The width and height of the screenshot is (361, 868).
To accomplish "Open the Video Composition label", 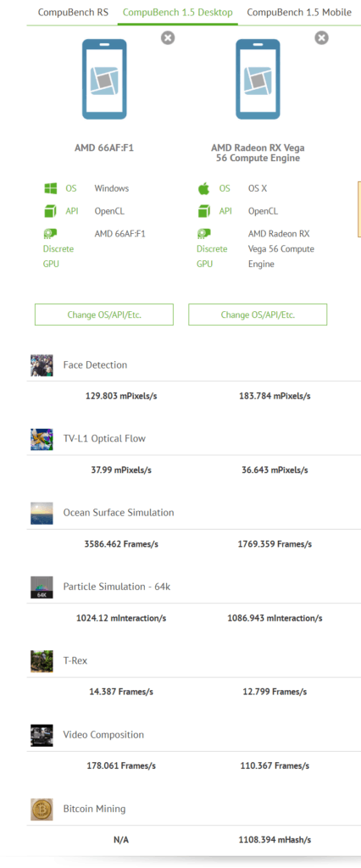I will (x=103, y=735).
